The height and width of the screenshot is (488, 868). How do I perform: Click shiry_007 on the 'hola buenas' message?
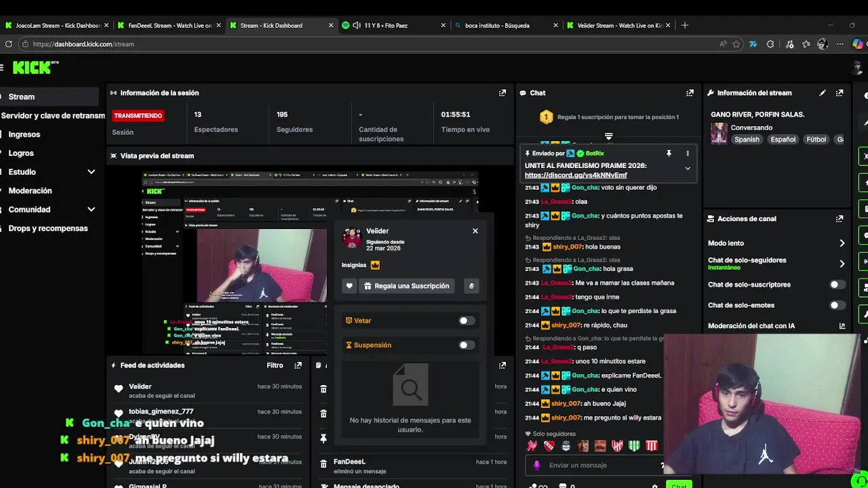pyautogui.click(x=567, y=247)
